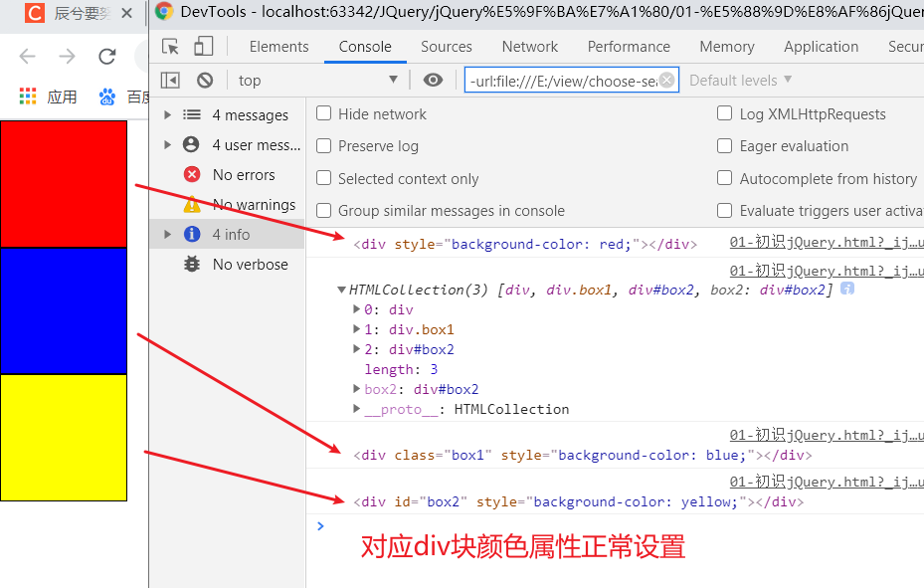The height and width of the screenshot is (588, 924).
Task: Switch to the Network tab
Action: tap(530, 47)
